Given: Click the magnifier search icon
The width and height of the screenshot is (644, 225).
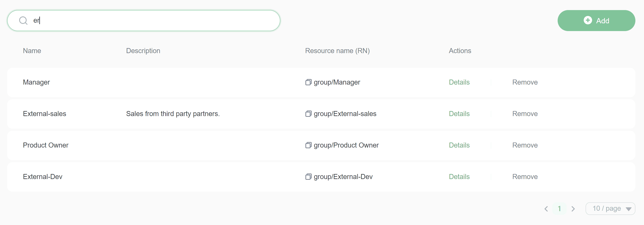Looking at the screenshot, I should point(23,21).
